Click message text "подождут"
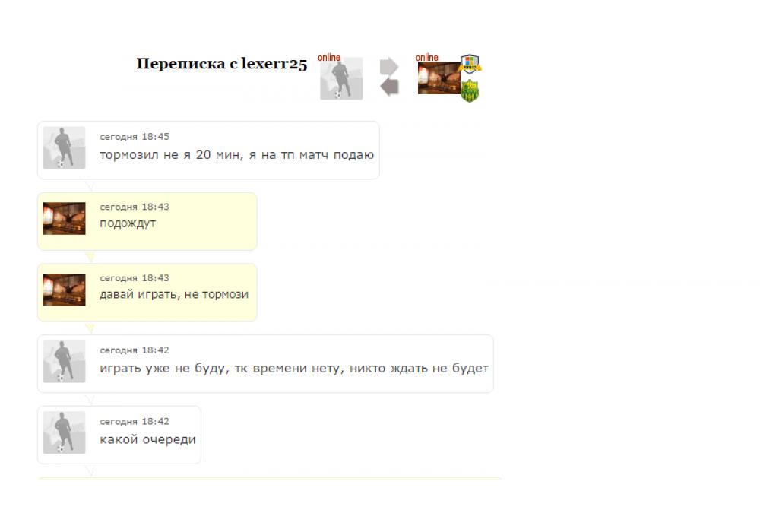 tap(128, 224)
